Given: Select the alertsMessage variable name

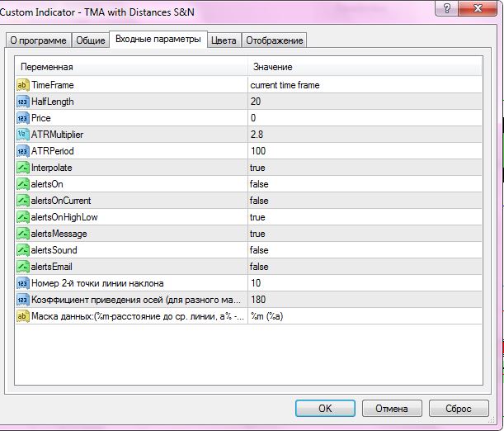Looking at the screenshot, I should pos(59,234).
